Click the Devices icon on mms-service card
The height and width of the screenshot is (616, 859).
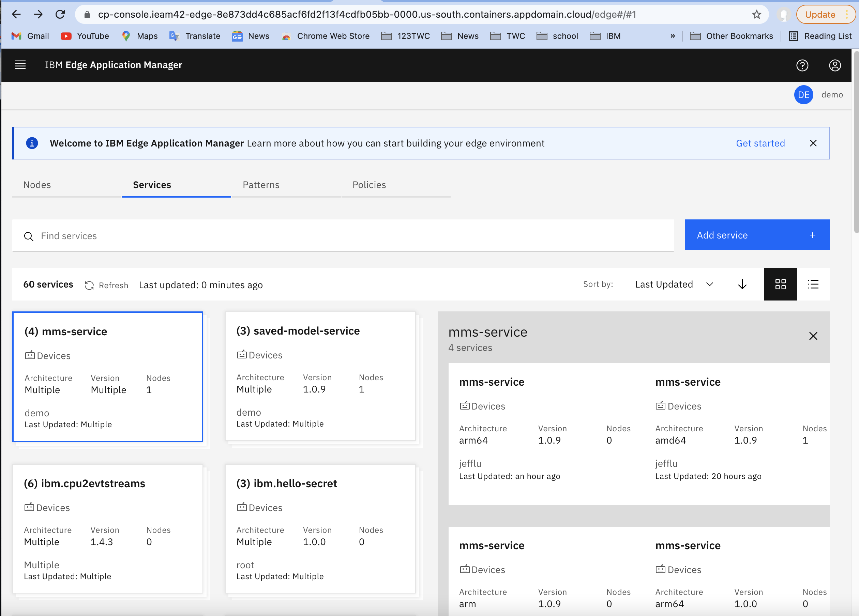30,355
